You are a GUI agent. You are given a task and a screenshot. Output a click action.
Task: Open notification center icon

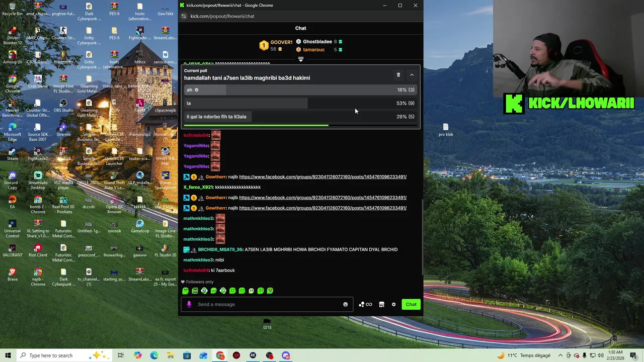[x=633, y=355]
